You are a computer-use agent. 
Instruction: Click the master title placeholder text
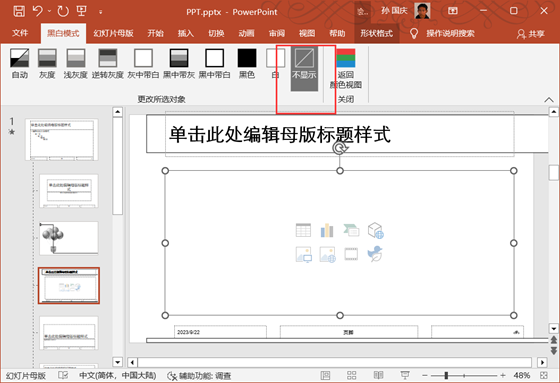point(280,135)
